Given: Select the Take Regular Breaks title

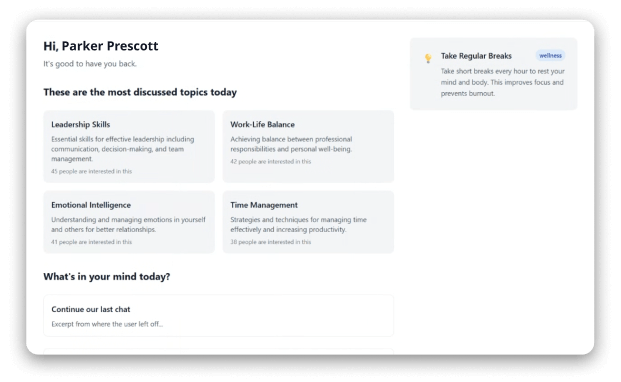Looking at the screenshot, I should [x=476, y=56].
